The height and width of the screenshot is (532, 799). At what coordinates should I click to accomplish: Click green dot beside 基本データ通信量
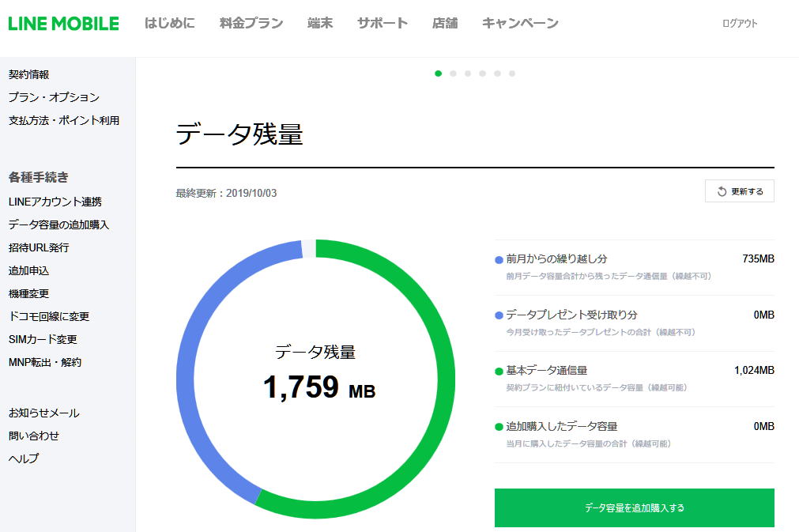click(499, 371)
